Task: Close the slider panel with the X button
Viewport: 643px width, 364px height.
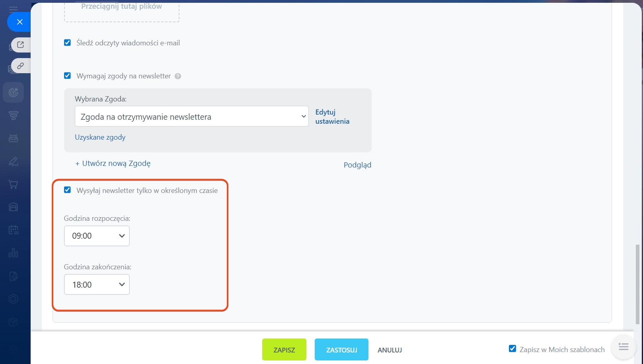Action: (19, 22)
